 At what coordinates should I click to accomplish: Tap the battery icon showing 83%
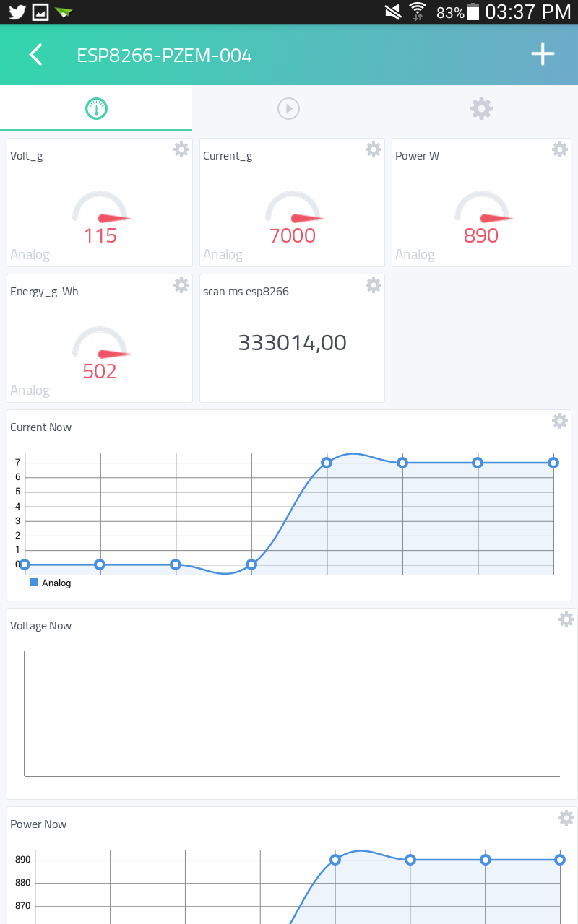pos(473,12)
